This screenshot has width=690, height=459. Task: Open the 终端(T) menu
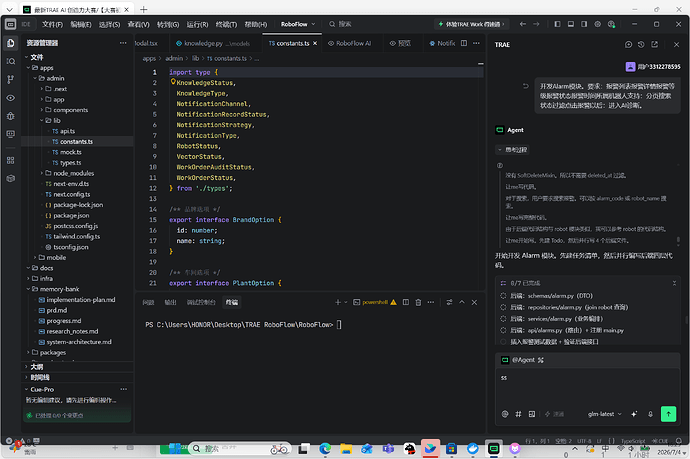point(226,24)
